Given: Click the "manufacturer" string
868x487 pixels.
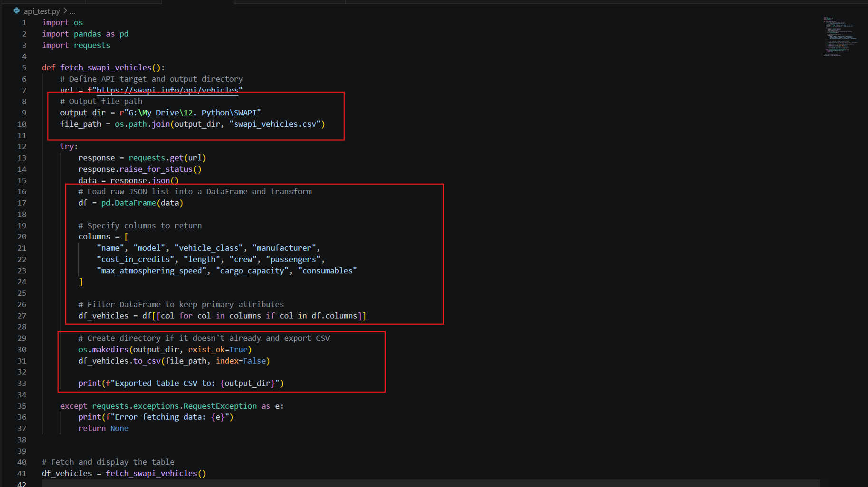Looking at the screenshot, I should tap(284, 248).
